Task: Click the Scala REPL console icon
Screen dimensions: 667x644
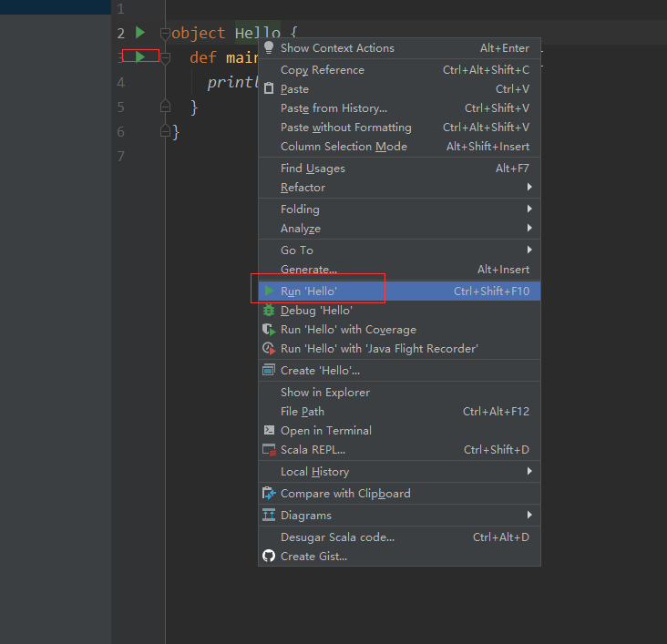Action: [x=269, y=450]
